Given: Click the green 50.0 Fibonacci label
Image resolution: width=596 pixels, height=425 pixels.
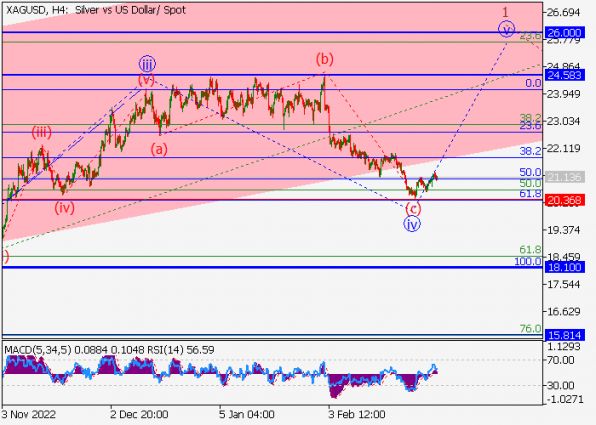Looking at the screenshot, I should [x=531, y=183].
